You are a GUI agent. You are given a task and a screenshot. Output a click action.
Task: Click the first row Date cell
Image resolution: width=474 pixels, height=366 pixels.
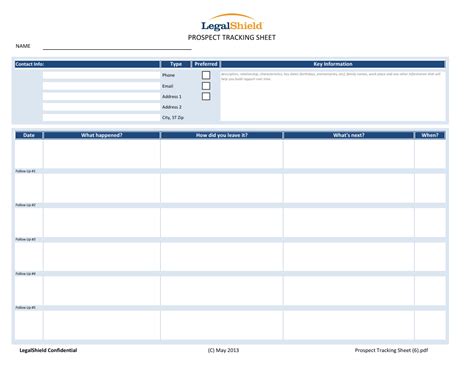pyautogui.click(x=29, y=154)
